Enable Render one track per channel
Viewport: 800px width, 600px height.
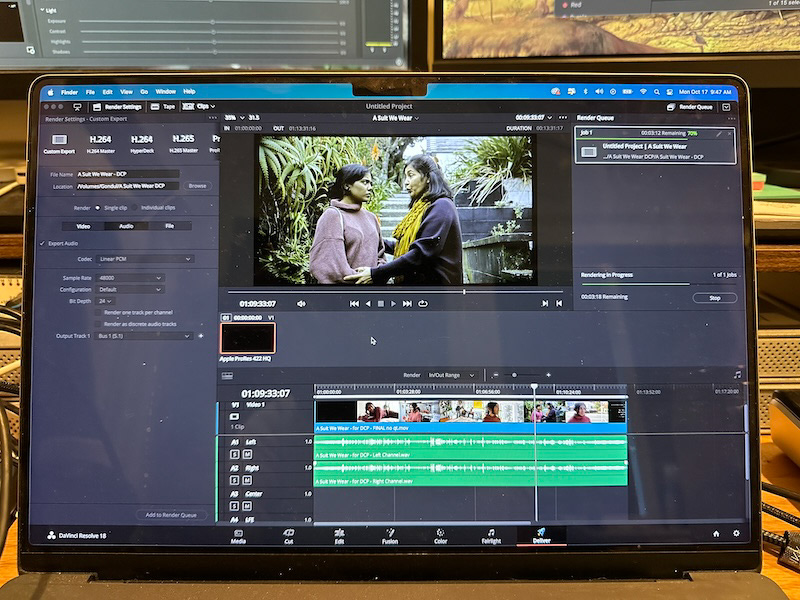[98, 312]
